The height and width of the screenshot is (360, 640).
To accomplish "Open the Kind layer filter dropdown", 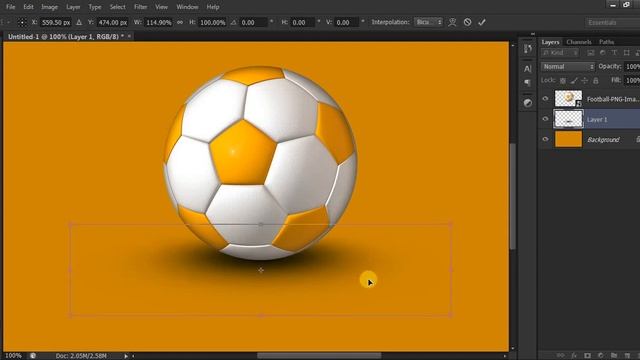I will pyautogui.click(x=560, y=53).
